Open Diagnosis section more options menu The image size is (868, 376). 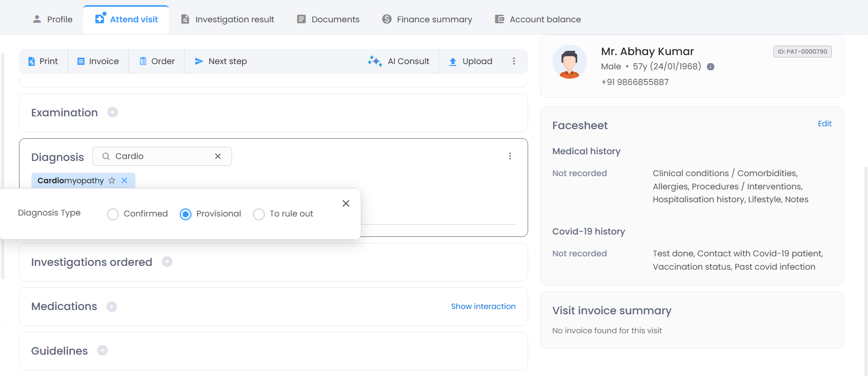point(510,156)
